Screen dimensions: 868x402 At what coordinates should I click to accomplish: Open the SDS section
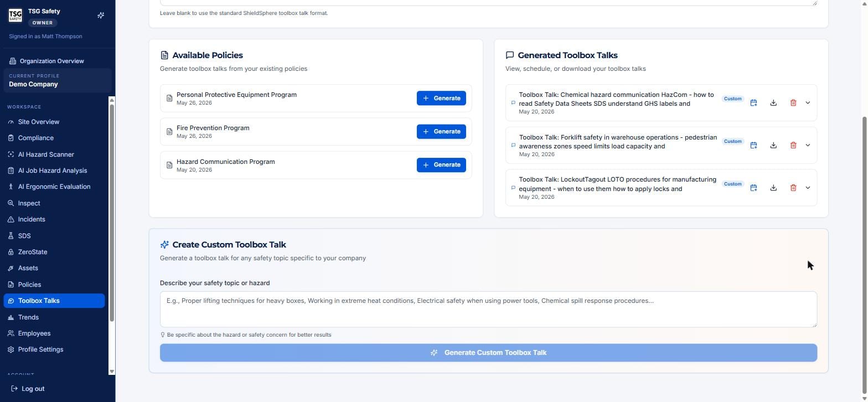tap(54, 236)
